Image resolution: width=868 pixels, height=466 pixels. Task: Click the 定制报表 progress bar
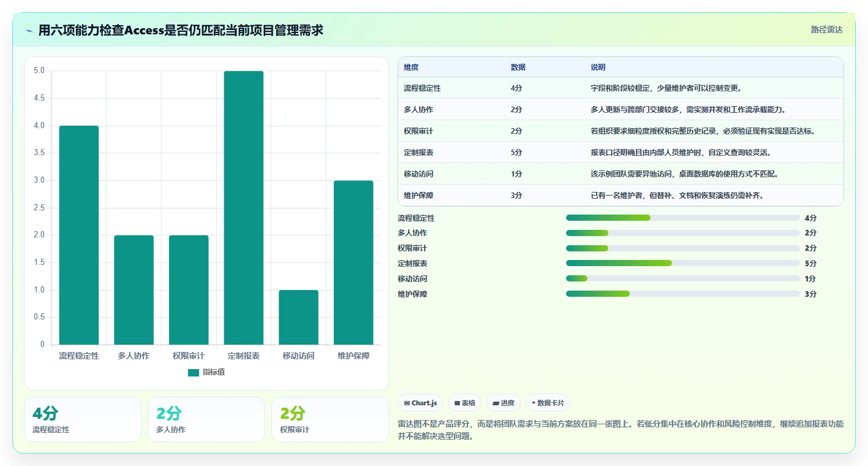[683, 263]
